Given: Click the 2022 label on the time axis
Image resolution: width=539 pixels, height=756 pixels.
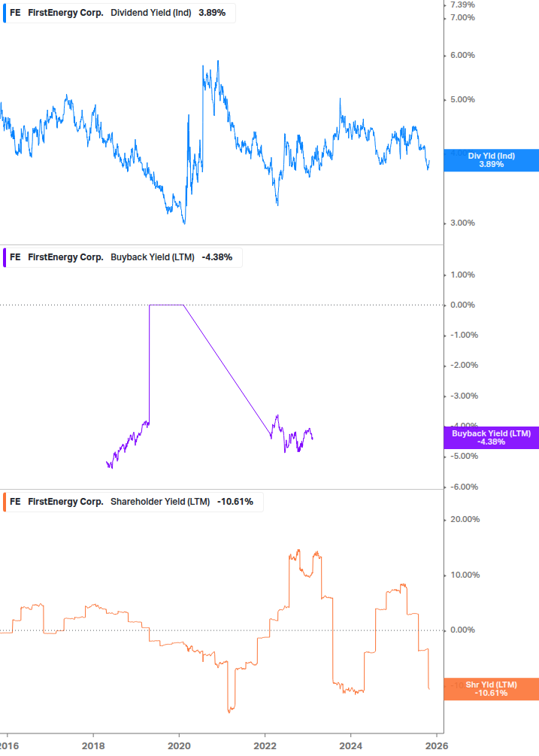Looking at the screenshot, I should tap(265, 746).
